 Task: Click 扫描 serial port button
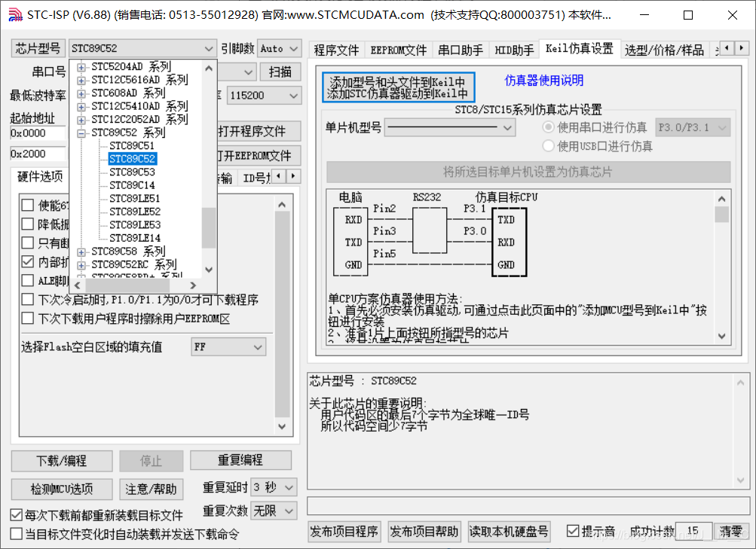280,72
